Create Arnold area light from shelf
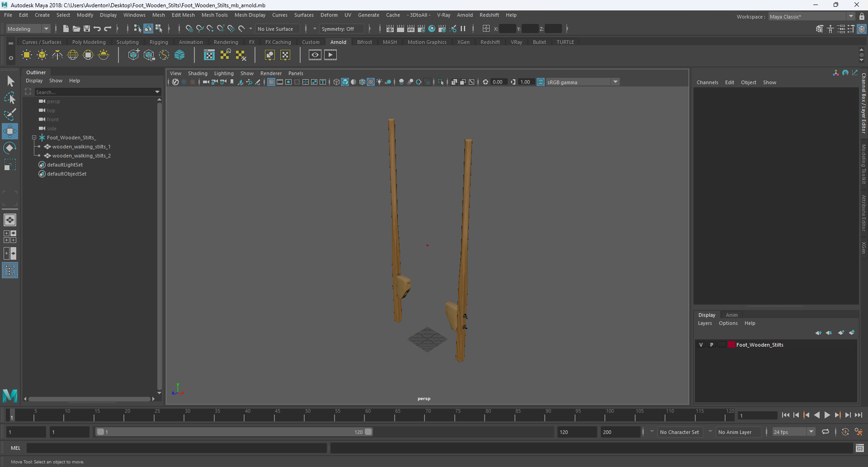Viewport: 868px width, 467px height. (x=27, y=55)
